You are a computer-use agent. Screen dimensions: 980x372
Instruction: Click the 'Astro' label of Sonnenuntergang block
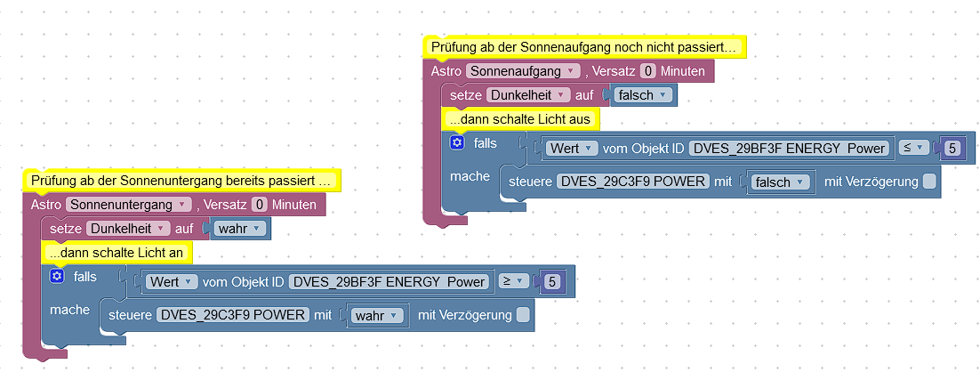pyautogui.click(x=45, y=205)
